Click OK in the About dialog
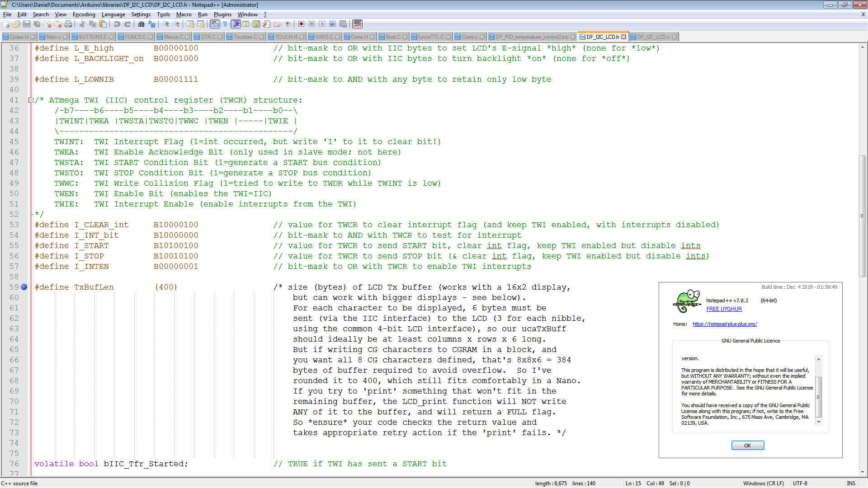The width and height of the screenshot is (868, 488). (x=748, y=446)
